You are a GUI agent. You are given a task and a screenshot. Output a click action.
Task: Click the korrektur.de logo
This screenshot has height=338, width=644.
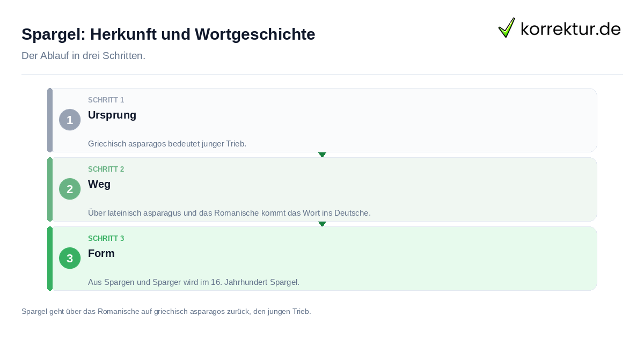pyautogui.click(x=559, y=28)
